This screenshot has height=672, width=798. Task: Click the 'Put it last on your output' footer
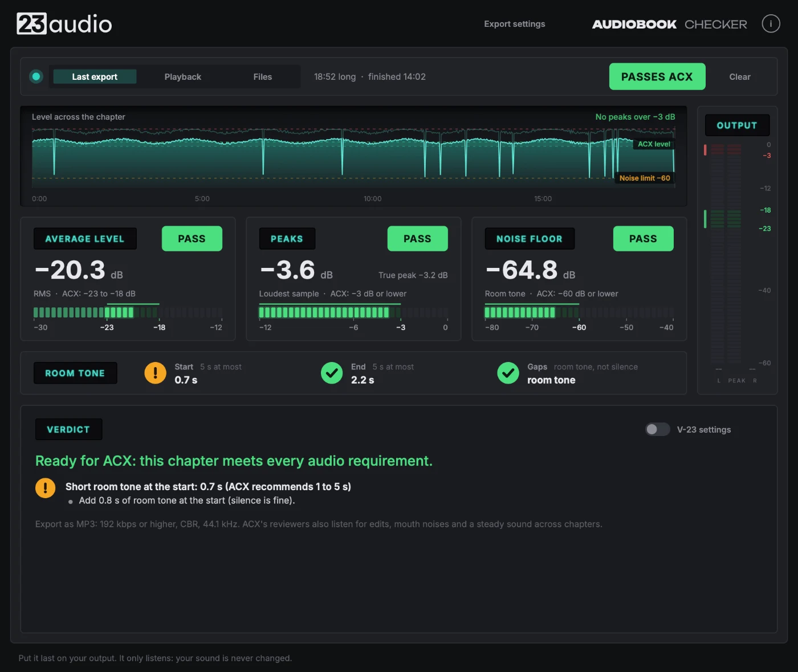point(155,658)
